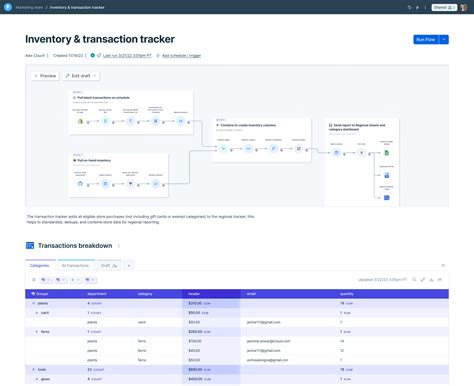Open the user avatar menu
Viewport: 474px width, 386px height.
[463, 7]
